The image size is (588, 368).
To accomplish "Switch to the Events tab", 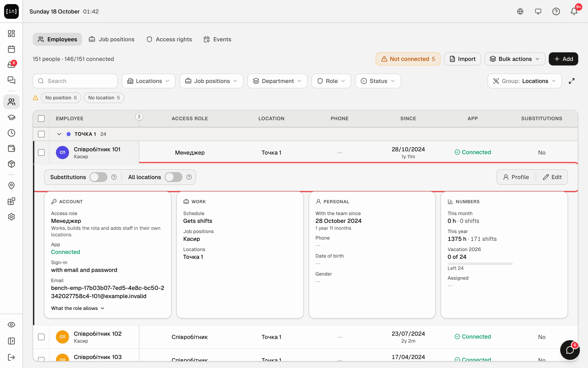I will [x=217, y=39].
